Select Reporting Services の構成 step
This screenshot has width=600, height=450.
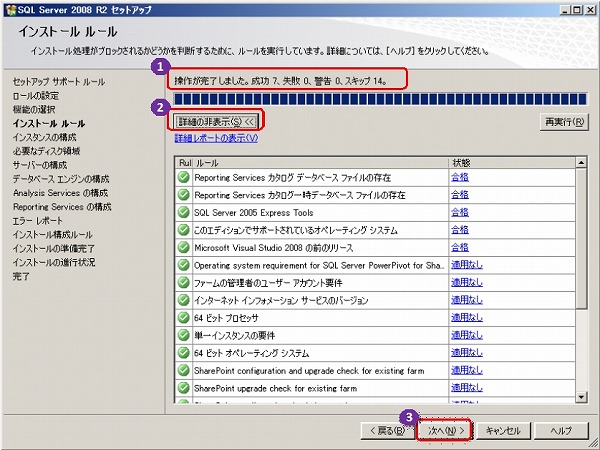[x=62, y=207]
